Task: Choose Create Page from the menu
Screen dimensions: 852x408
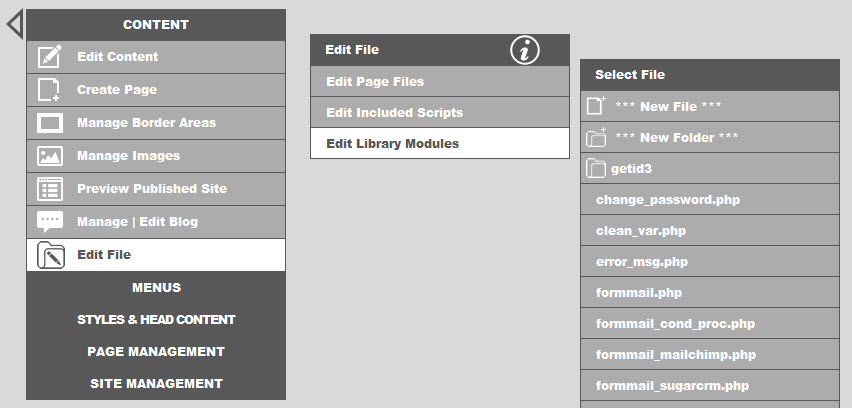Action: click(x=156, y=90)
